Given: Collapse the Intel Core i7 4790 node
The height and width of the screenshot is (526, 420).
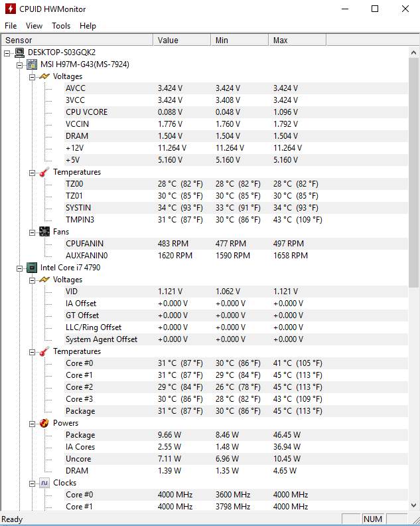Looking at the screenshot, I should point(20,268).
